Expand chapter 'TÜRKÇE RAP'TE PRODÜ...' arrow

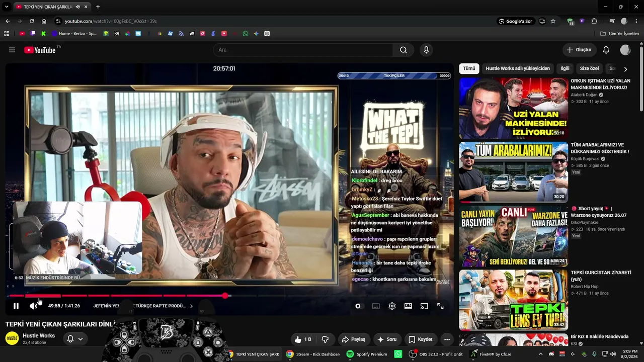pos(191,306)
